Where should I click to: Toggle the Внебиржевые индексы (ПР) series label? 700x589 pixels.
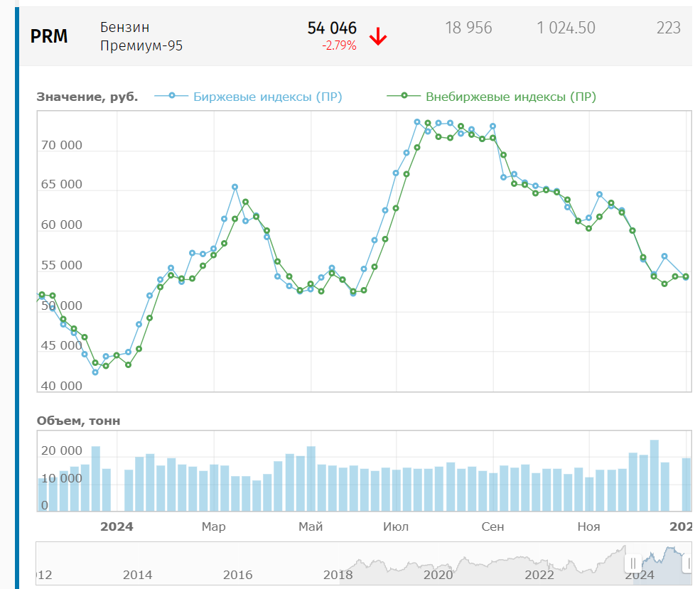pos(510,97)
